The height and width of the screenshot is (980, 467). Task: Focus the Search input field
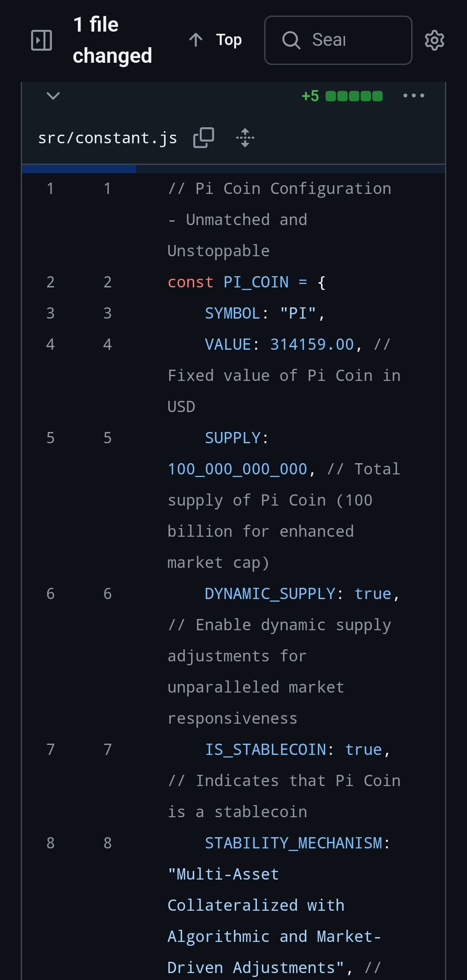(x=338, y=40)
